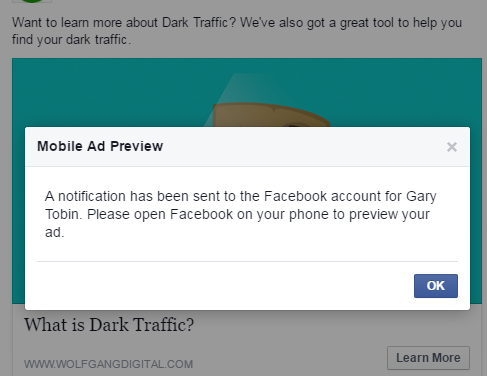The height and width of the screenshot is (376, 487).
Task: Click the green profile avatar
Action: click(x=32, y=1)
